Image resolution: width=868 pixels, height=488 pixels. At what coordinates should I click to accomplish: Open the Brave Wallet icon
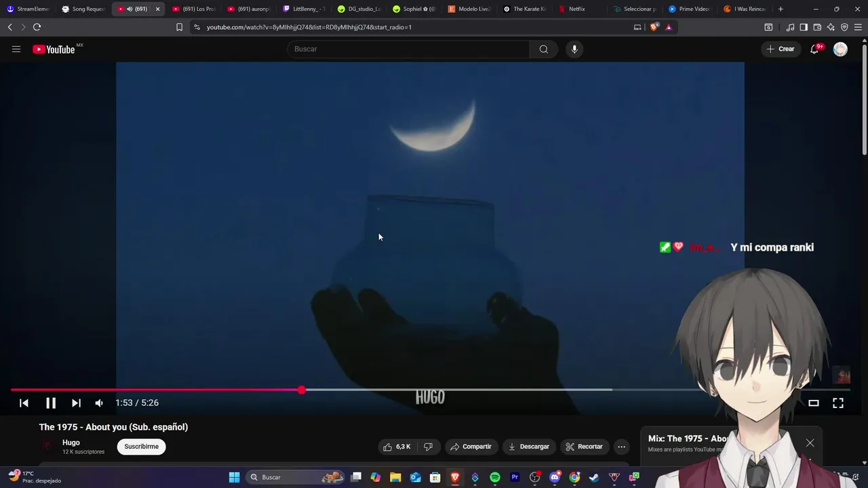[817, 27]
